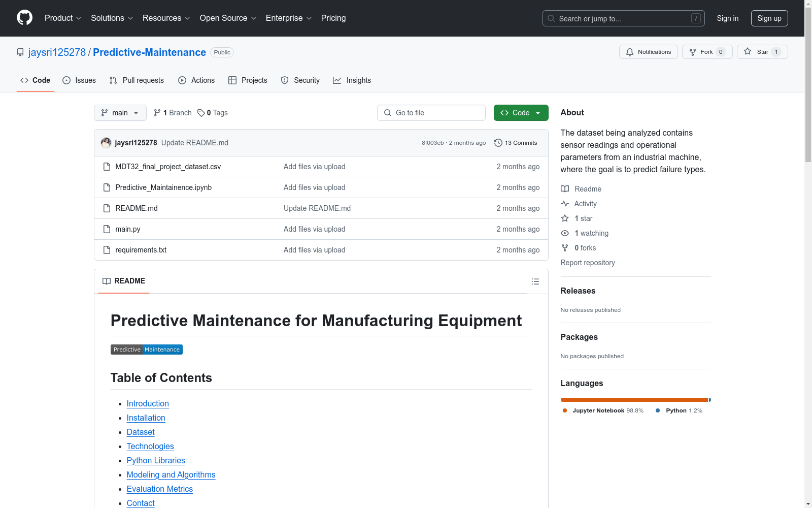The height and width of the screenshot is (508, 812).
Task: Click the file icon next to MDT32_final_project_dataset.csv
Action: (107, 167)
